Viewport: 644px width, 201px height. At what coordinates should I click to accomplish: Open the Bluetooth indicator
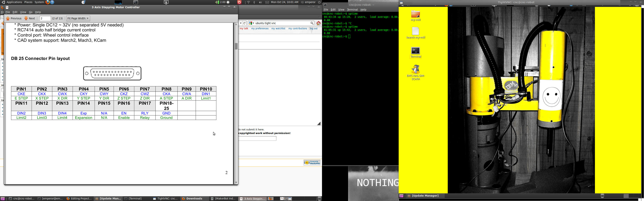[254, 2]
